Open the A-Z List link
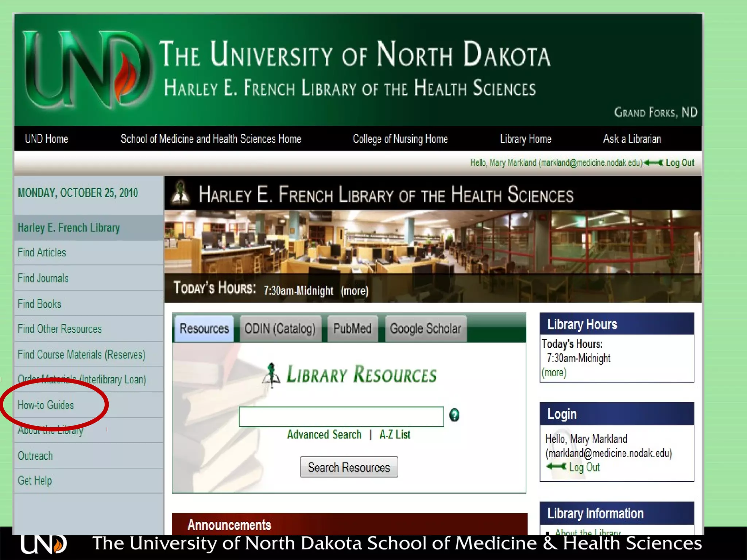 point(395,435)
